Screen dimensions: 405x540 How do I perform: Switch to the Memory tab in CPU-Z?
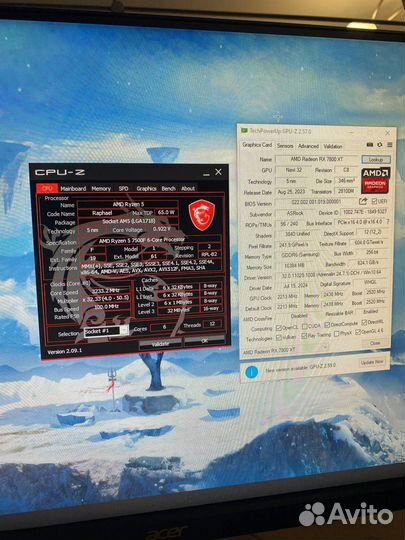pos(101,188)
